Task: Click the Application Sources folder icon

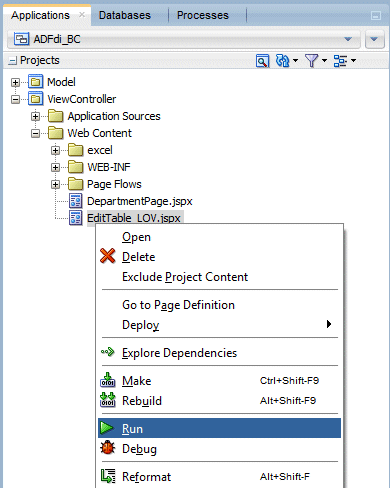Action: [x=55, y=116]
